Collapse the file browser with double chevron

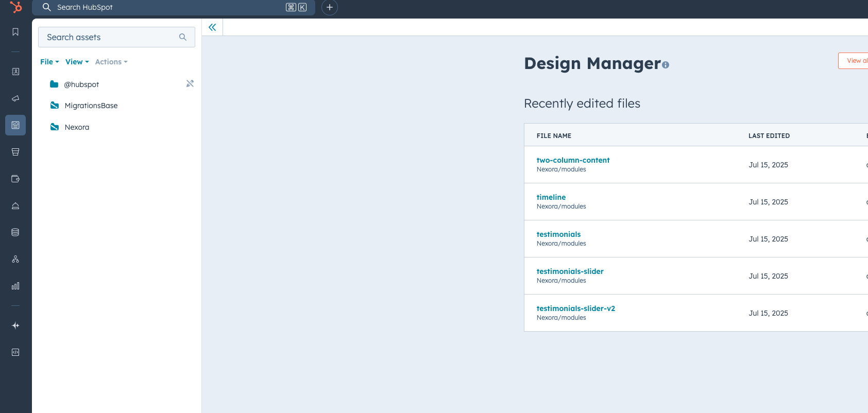212,27
